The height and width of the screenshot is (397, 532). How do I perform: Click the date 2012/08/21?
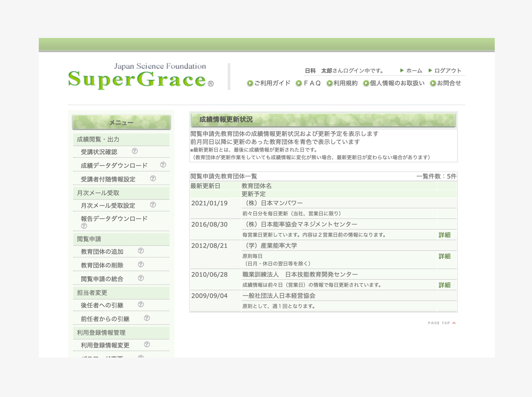(209, 246)
